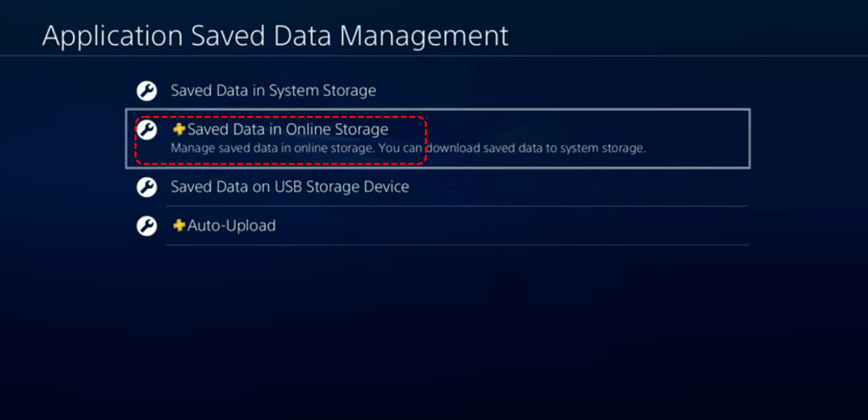Click the wrench icon beside Saved Data in Online Storage
This screenshot has width=868, height=420.
pyautogui.click(x=147, y=130)
